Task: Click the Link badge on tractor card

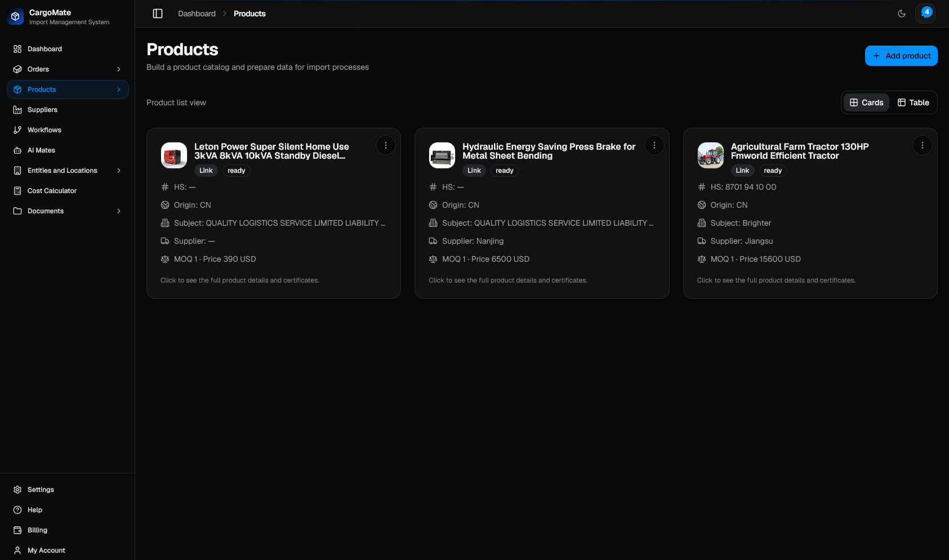Action: click(x=742, y=171)
